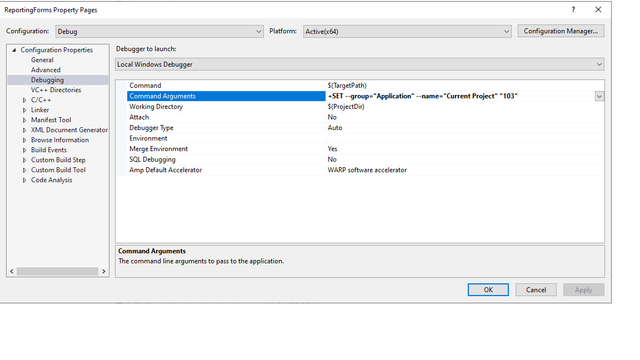
Task: Click the $(TargetPath) command value
Action: click(347, 85)
